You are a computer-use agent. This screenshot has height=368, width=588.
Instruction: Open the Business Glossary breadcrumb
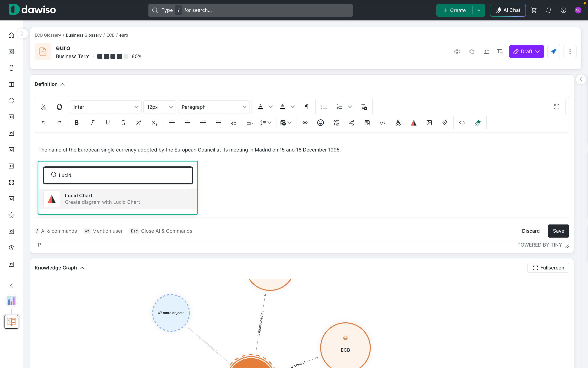tap(84, 35)
